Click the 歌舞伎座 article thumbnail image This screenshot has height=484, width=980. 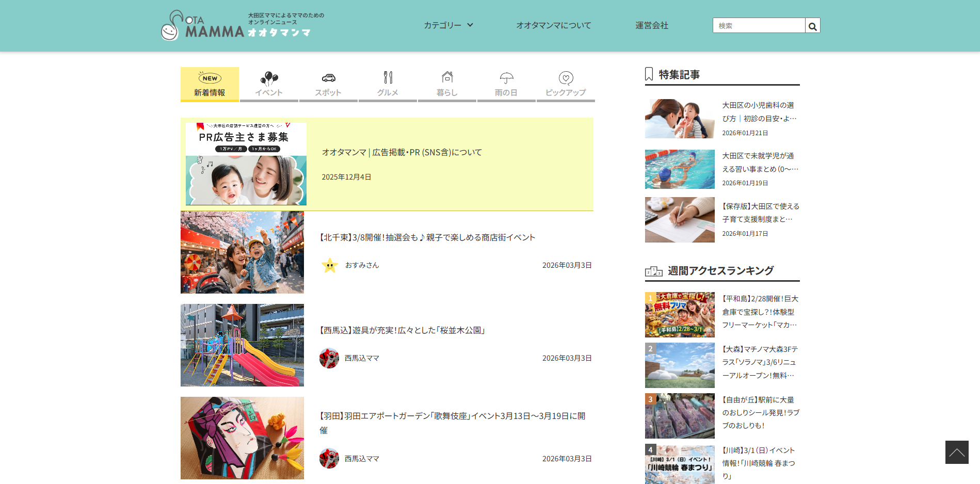coord(242,438)
